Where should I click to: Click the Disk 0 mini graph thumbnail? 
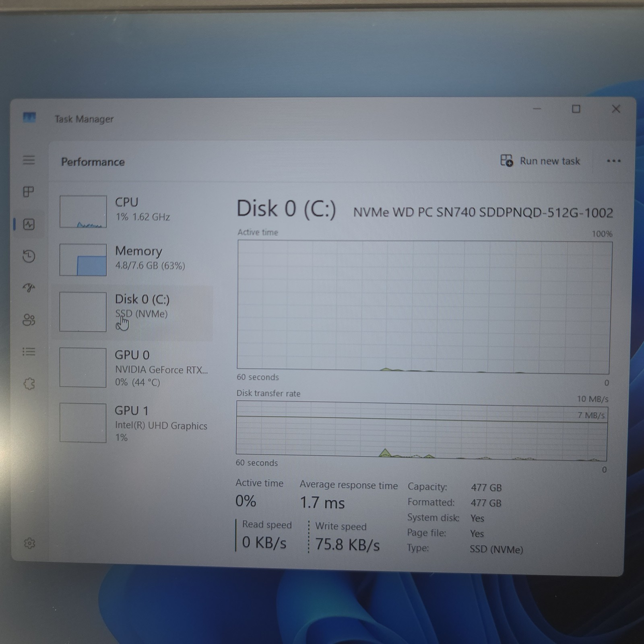(x=83, y=312)
